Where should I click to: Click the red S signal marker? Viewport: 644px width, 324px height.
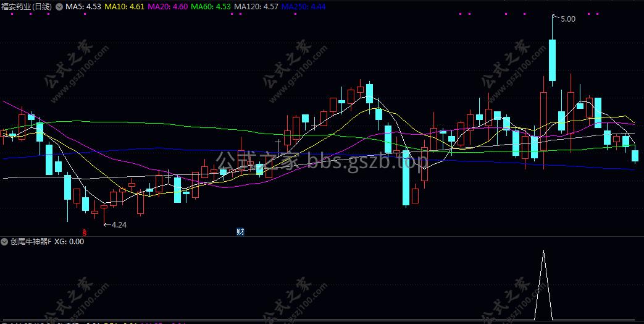click(84, 231)
